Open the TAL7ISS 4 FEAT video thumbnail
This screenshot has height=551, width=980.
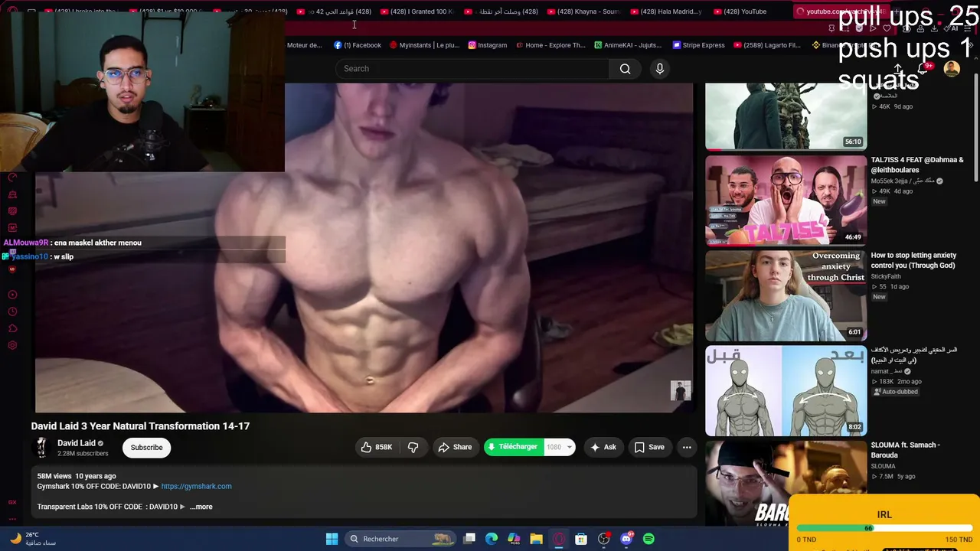pos(786,201)
